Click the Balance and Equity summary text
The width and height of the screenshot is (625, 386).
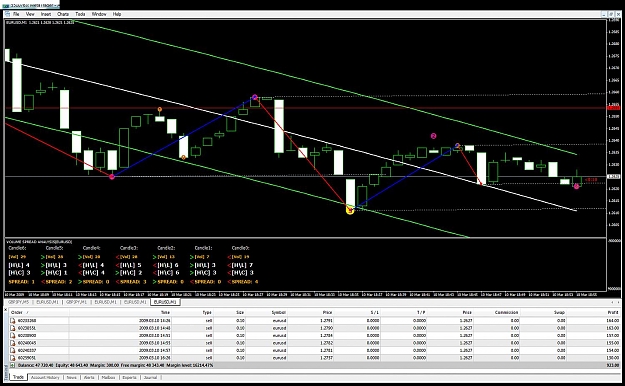coord(116,365)
